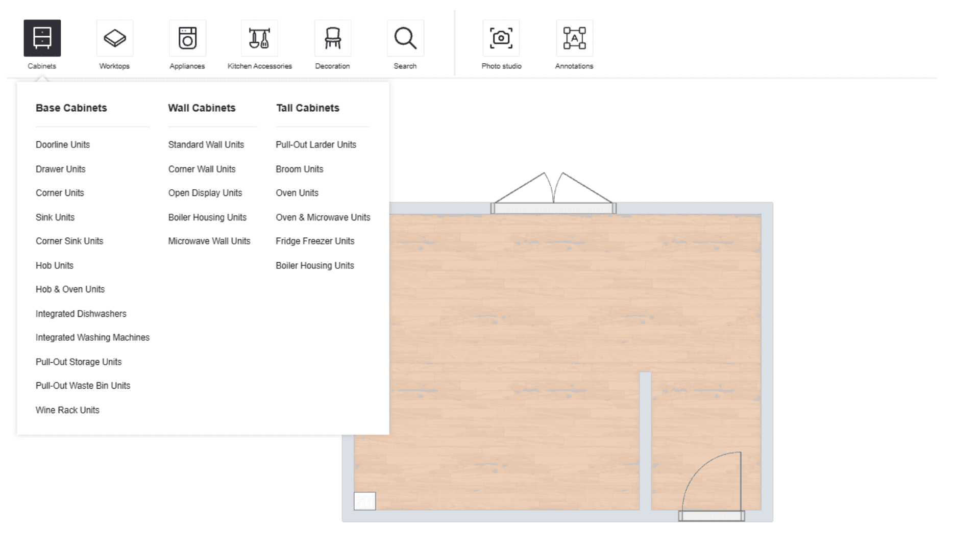Select the Cabinets toolbar icon
The image size is (980, 551).
42,38
